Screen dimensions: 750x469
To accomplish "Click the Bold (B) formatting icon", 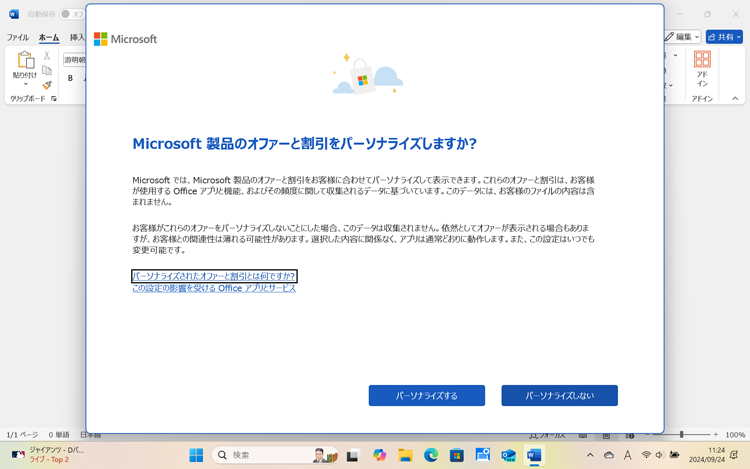I will [71, 78].
